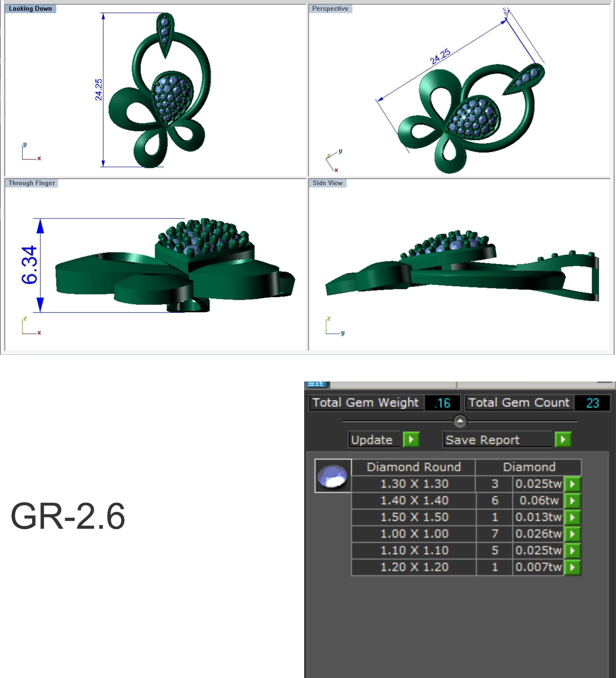Select the 1.50 X 1.50 size cell

point(414,517)
